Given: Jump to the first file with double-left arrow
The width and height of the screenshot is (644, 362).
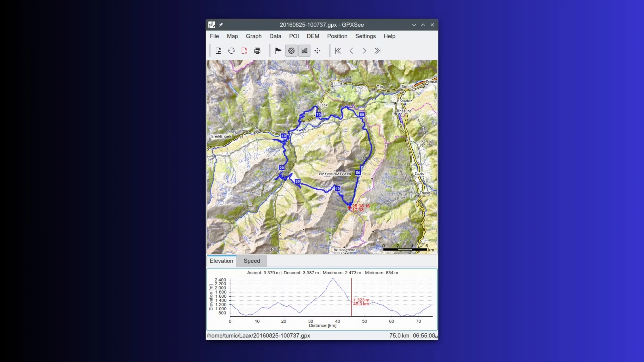Looking at the screenshot, I should click(x=338, y=51).
